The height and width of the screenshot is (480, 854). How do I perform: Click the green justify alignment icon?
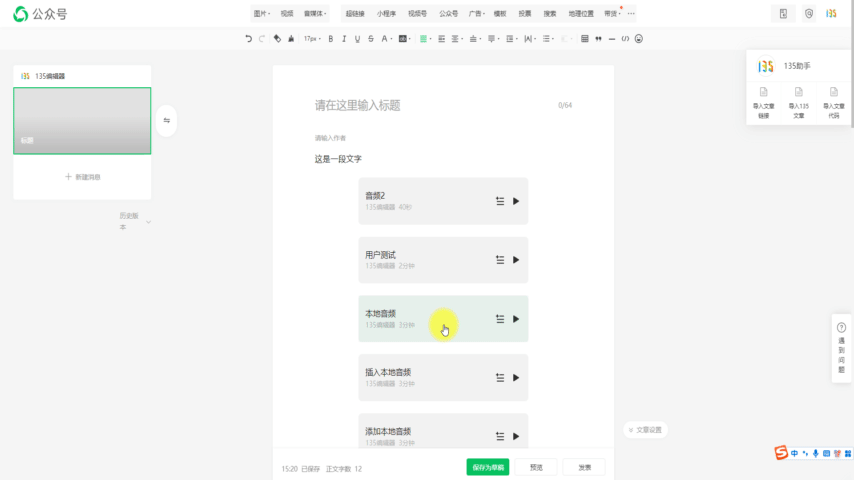pos(425,39)
